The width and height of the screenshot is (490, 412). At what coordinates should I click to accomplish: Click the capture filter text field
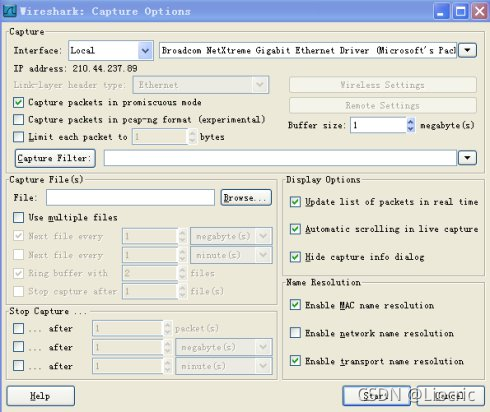280,158
